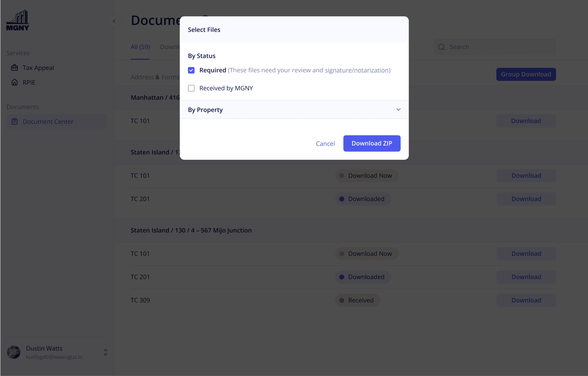The image size is (588, 376).
Task: Click the Received status badge for TC 309
Action: coord(358,300)
